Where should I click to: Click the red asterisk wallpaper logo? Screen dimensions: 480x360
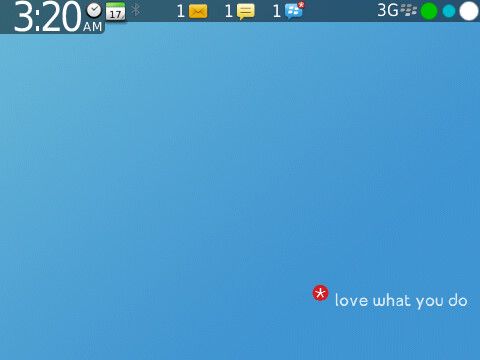[x=320, y=293]
